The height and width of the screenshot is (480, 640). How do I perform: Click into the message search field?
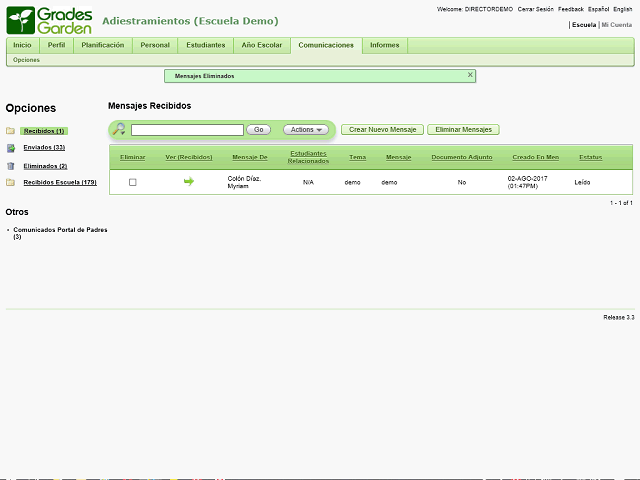(x=187, y=130)
